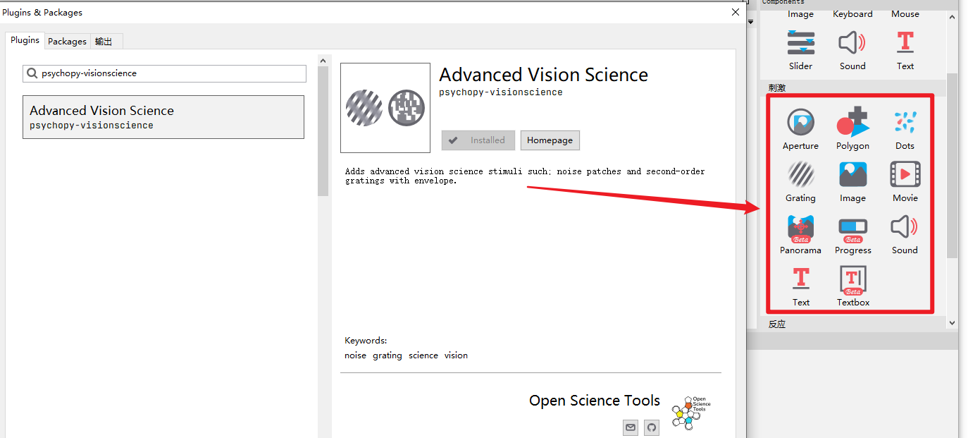
Task: Open author email envelope icon
Action: [x=631, y=427]
